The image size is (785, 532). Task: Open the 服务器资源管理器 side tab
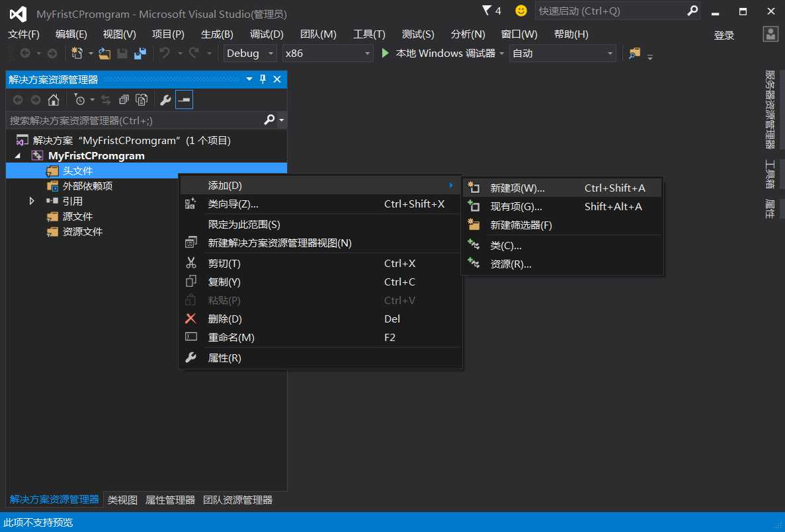click(x=770, y=110)
